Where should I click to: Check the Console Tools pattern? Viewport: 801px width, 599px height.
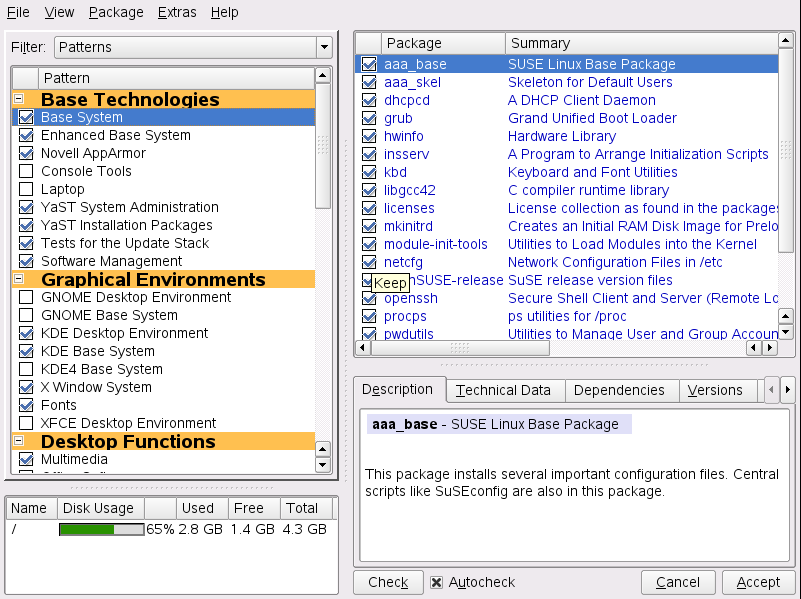tap(26, 171)
